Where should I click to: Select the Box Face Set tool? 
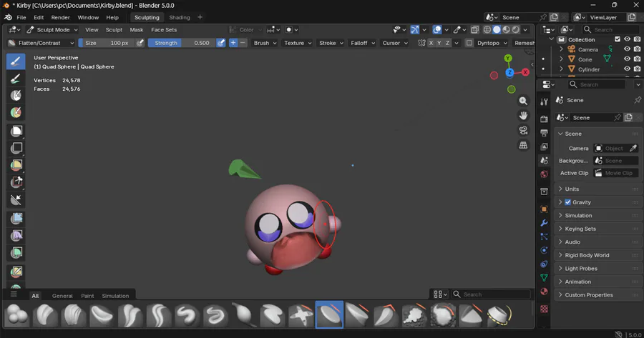16,165
